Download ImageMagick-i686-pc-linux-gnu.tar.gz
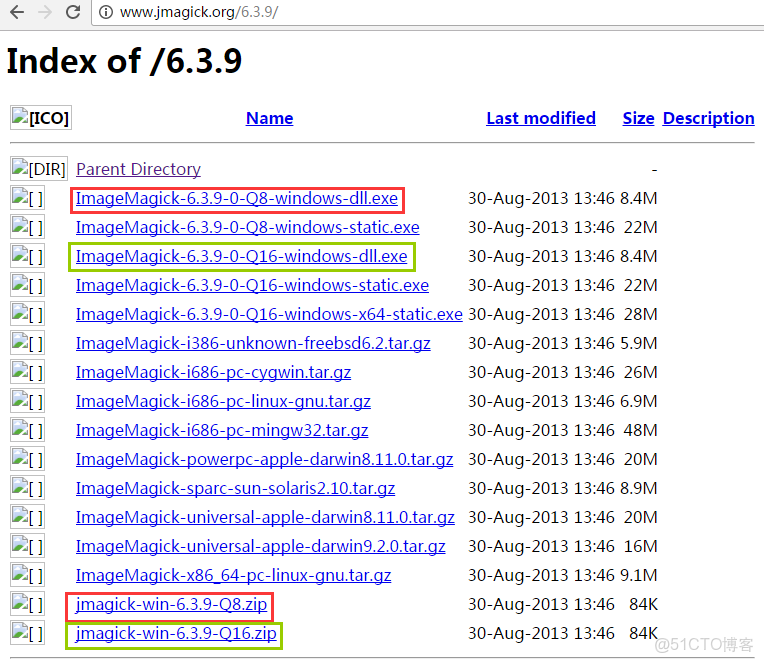Image resolution: width=764 pixels, height=663 pixels. coord(223,401)
